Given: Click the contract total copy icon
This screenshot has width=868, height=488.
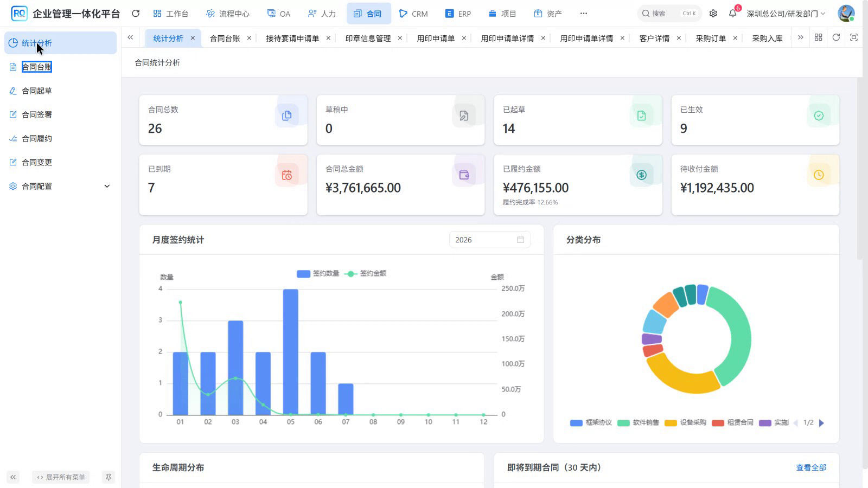Looking at the screenshot, I should [x=287, y=115].
